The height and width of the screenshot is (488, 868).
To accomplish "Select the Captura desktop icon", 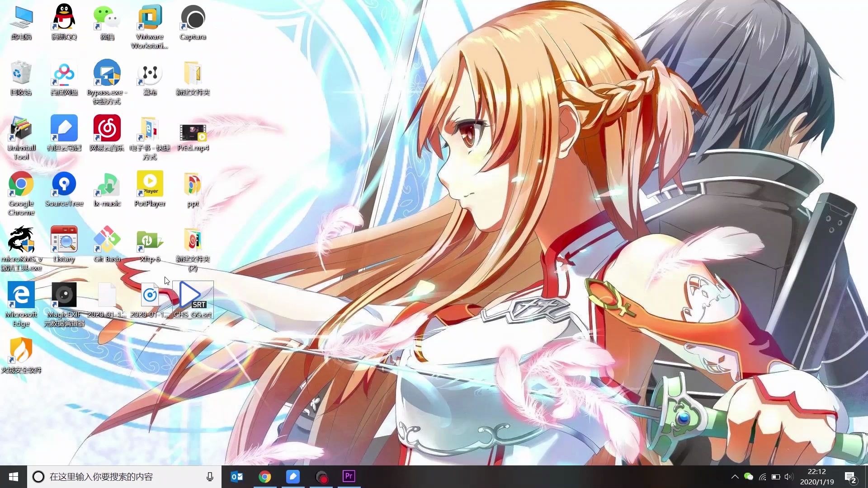I will point(193,18).
